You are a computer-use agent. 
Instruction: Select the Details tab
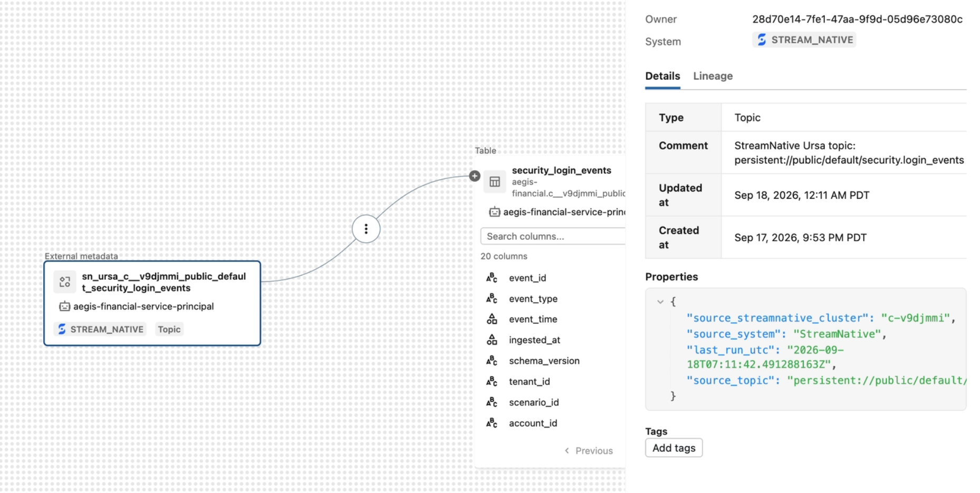pos(662,76)
